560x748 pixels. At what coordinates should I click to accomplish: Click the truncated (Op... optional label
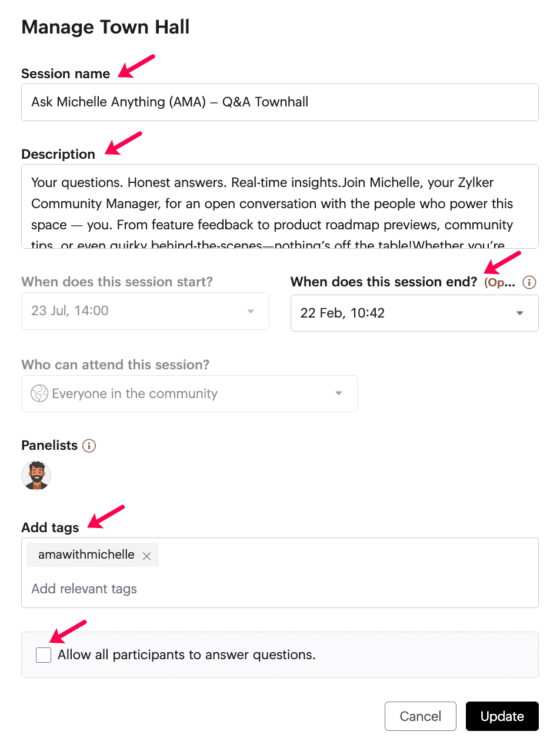(499, 282)
